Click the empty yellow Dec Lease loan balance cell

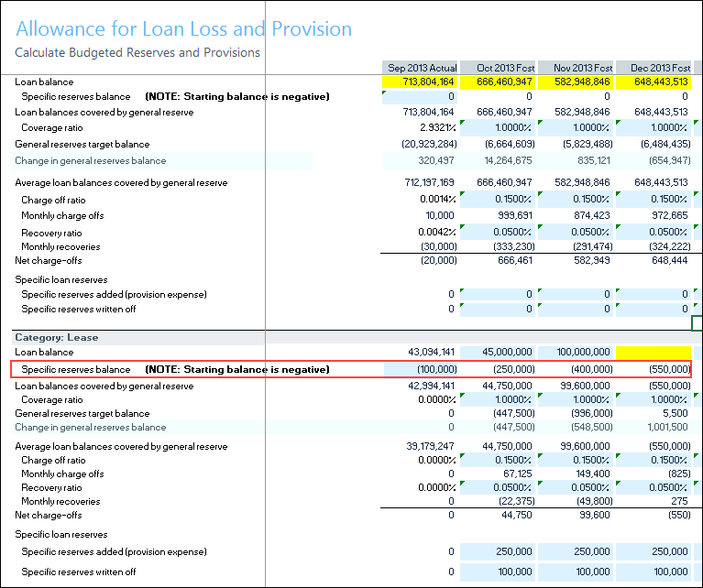[654, 353]
